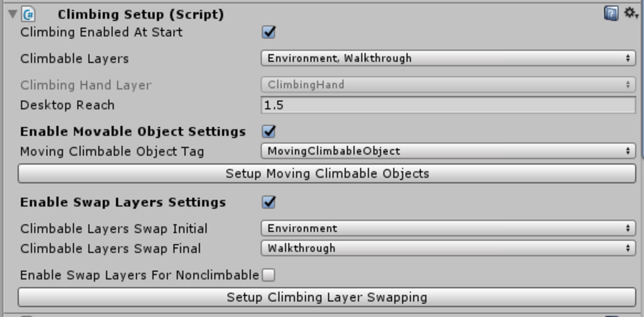Collapse the Climbing Setup component foldout
644x317 pixels.
coord(13,14)
